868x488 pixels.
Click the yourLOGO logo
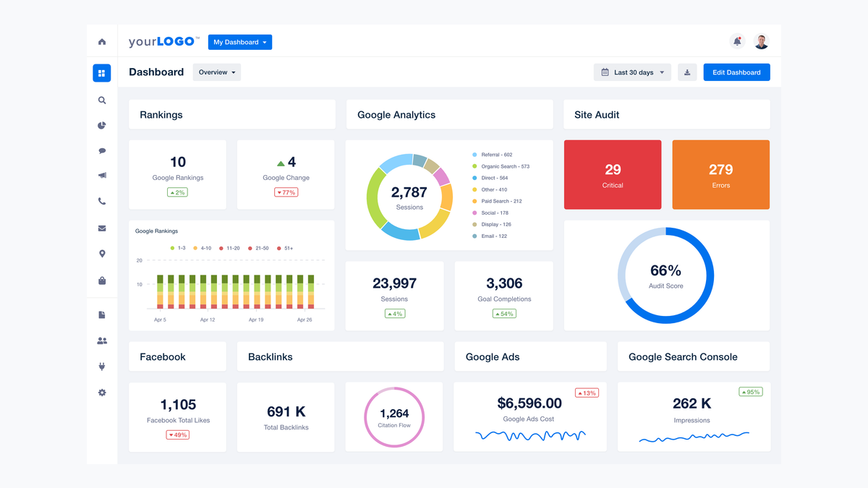point(164,42)
